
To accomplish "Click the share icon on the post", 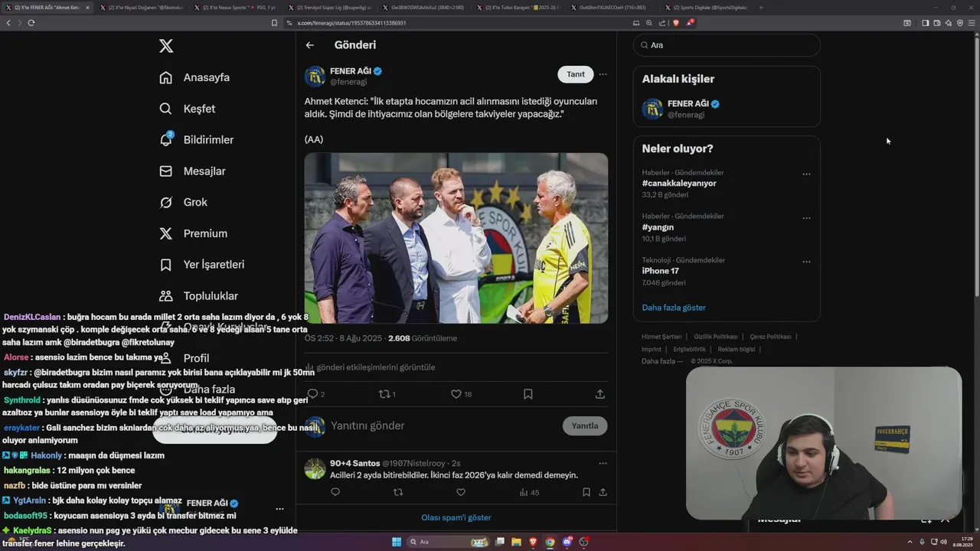I will tap(600, 394).
